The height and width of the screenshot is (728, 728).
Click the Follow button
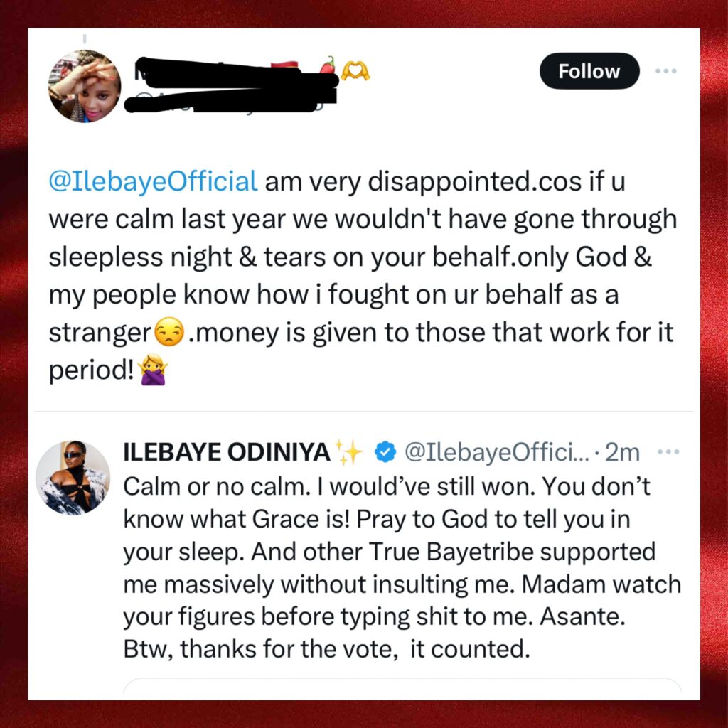[589, 71]
